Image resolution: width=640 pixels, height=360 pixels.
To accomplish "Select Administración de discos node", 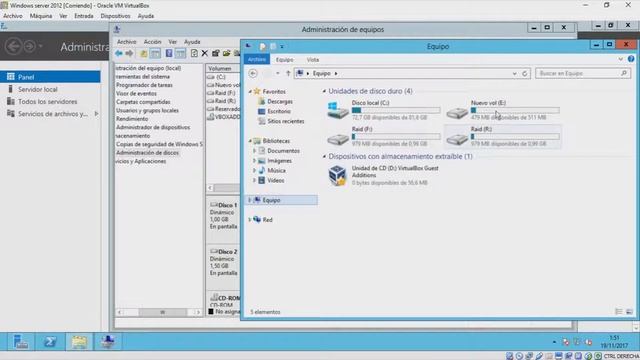I will point(147,153).
